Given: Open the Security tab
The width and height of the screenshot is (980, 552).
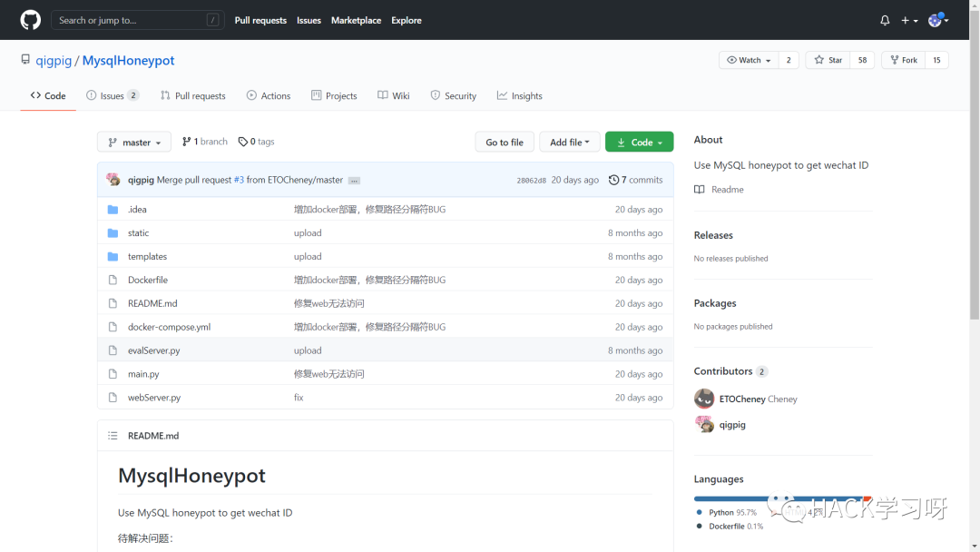Looking at the screenshot, I should (x=454, y=95).
